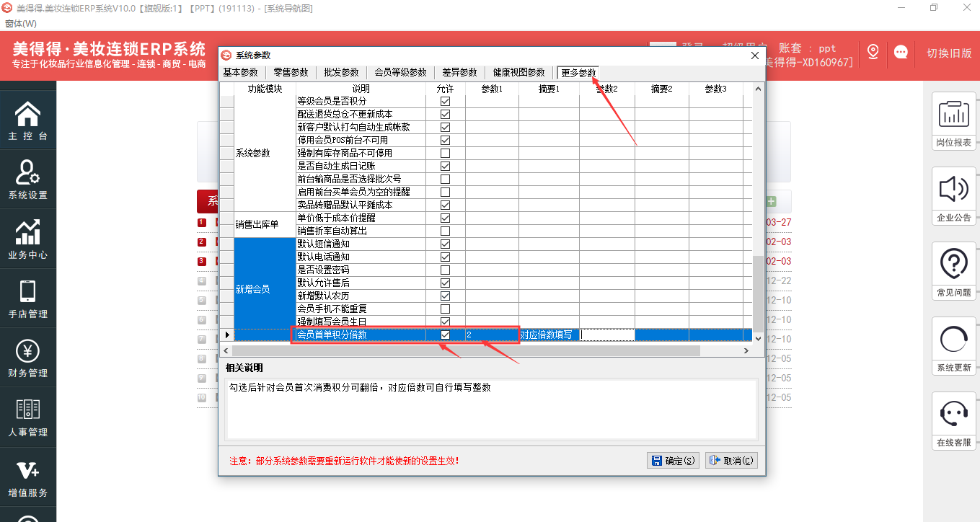Switch to 批发参数 tab
Viewport: 980px width, 522px height.
tap(341, 72)
